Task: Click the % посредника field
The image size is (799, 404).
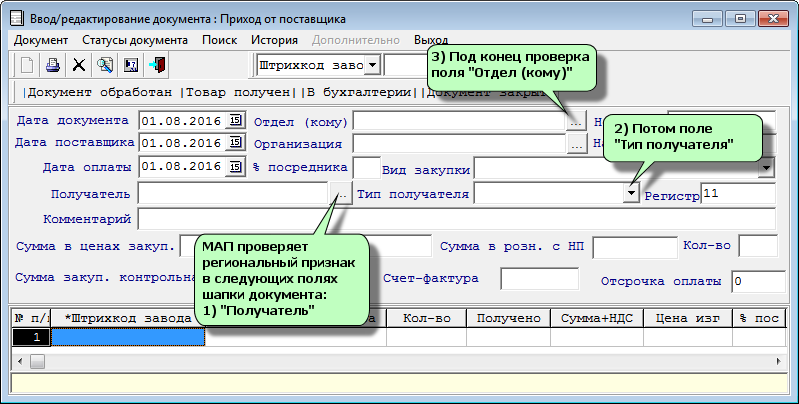Action: pos(366,167)
